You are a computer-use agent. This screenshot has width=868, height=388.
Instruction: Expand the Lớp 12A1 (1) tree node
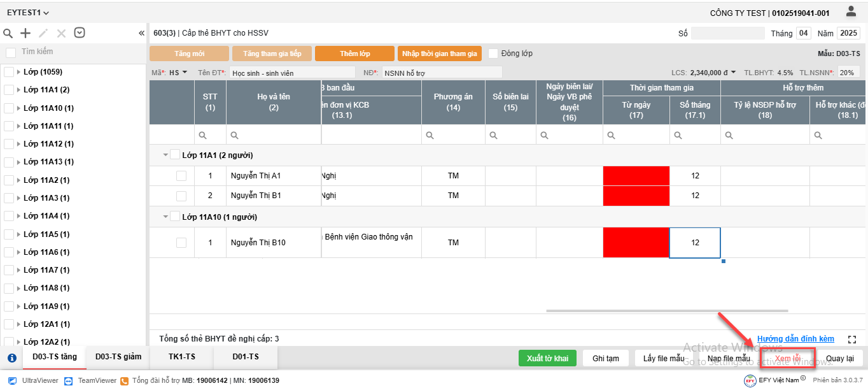tap(18, 324)
